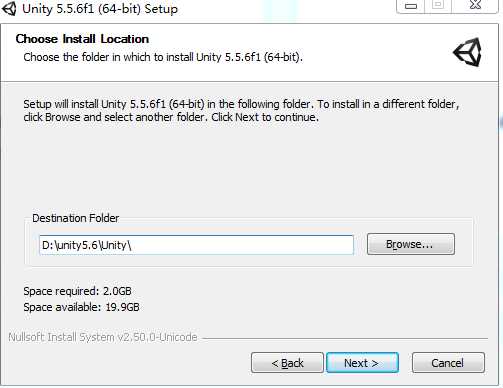This screenshot has width=503, height=388.
Task: Click the disabled maximize button
Action: click(438, 5)
